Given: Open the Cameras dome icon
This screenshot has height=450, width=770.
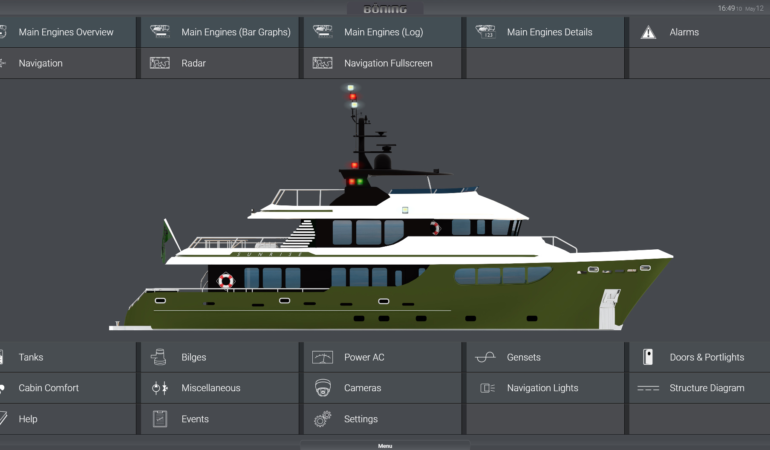Looking at the screenshot, I should 322,388.
